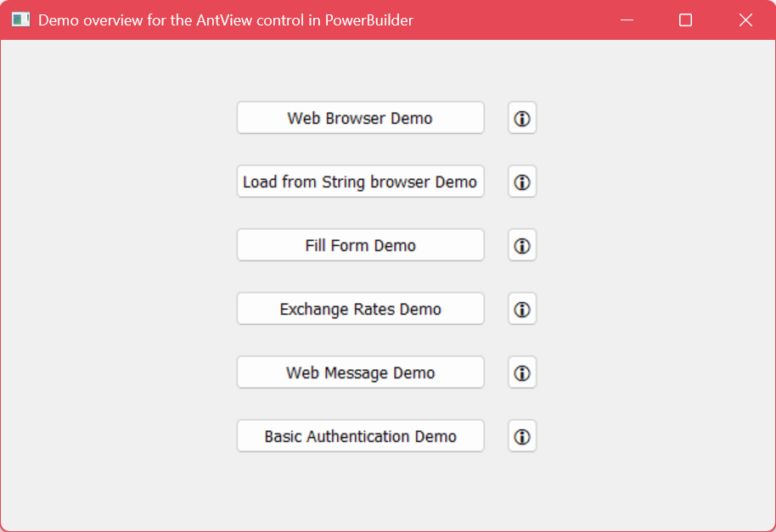Image resolution: width=776 pixels, height=532 pixels.
Task: Maximize the AntView demo window
Action: pyautogui.click(x=686, y=20)
